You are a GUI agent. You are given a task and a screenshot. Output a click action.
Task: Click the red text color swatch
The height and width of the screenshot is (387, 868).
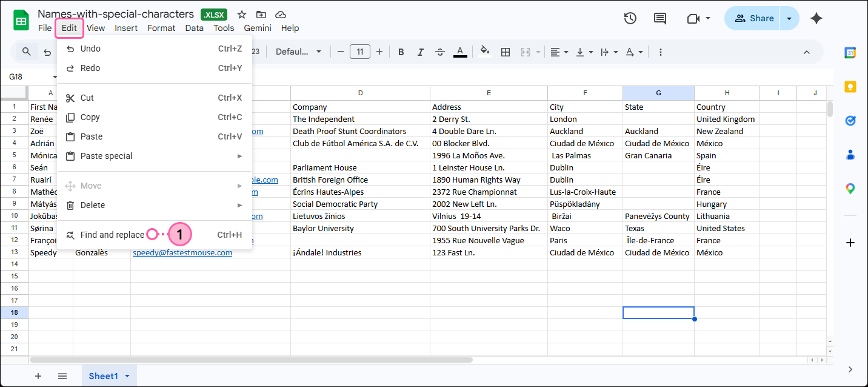coord(460,52)
